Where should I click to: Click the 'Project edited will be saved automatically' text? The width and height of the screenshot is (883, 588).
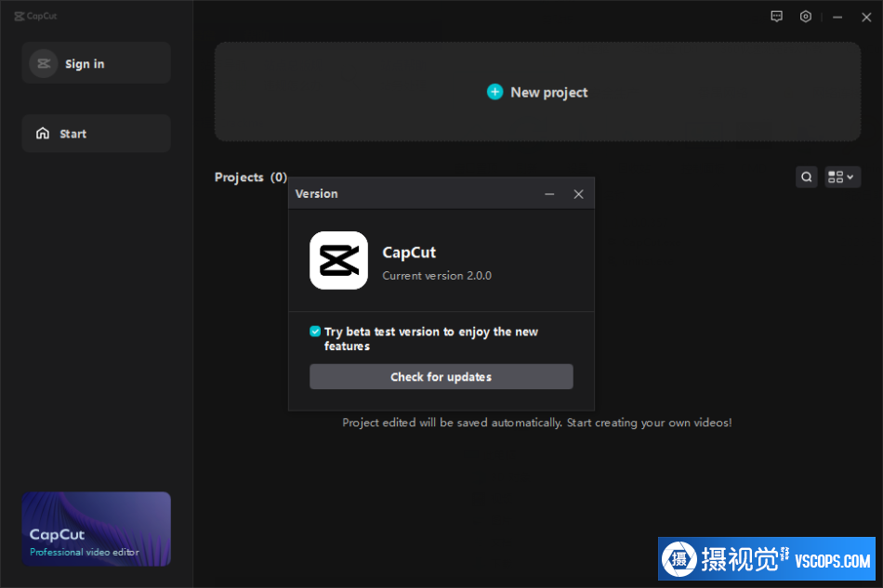coord(536,423)
